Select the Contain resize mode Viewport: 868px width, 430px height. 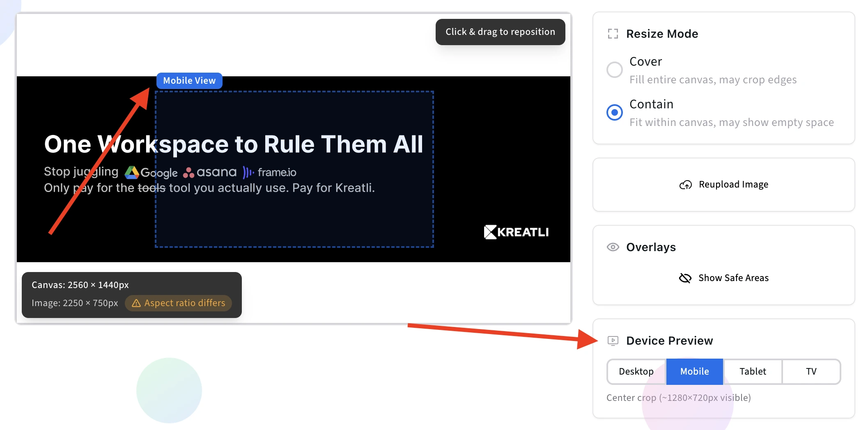(614, 112)
